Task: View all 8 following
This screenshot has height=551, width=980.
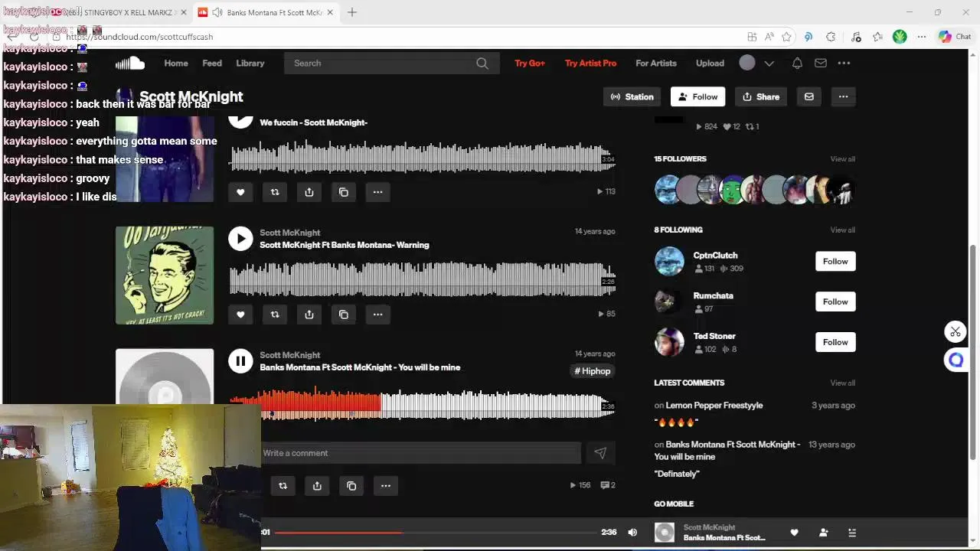Action: pyautogui.click(x=842, y=230)
